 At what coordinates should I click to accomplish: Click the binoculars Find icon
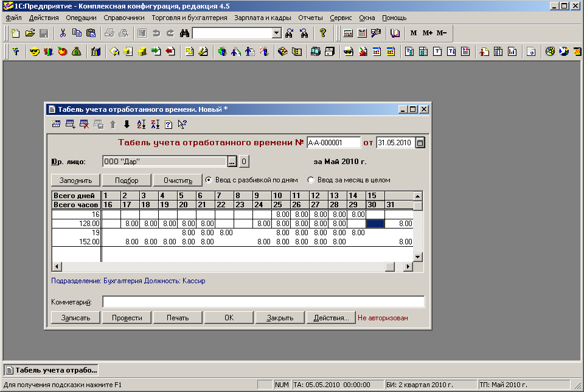[x=184, y=33]
